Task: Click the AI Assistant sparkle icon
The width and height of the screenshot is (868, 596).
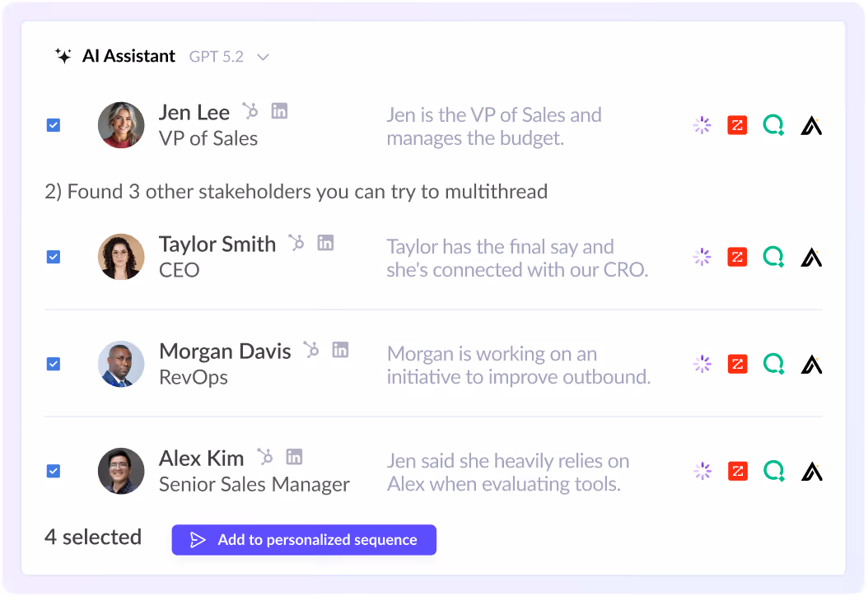Action: (x=63, y=56)
